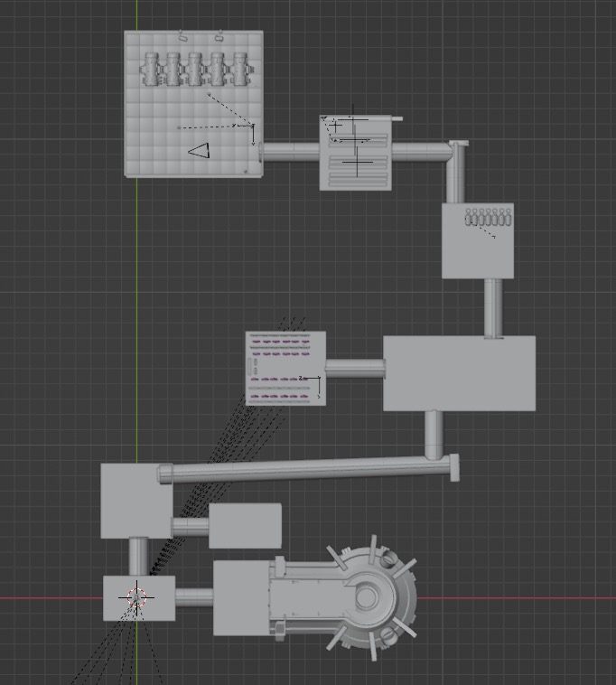Select square room where long pipe ends
616x685 pixels.
pos(136,501)
